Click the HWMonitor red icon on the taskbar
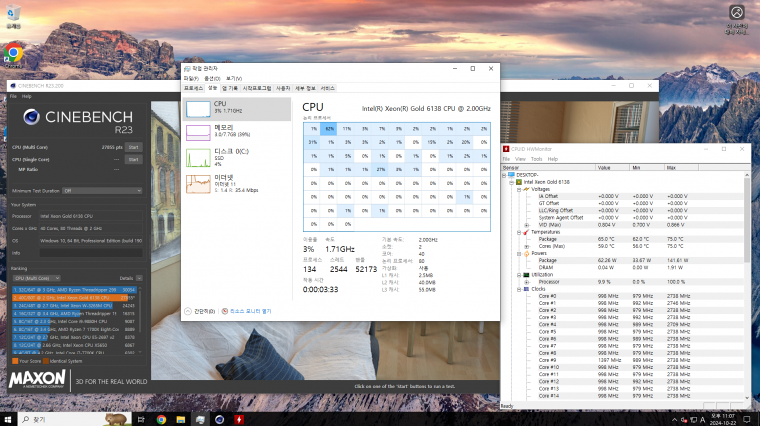Image resolution: width=760 pixels, height=426 pixels. (x=239, y=419)
